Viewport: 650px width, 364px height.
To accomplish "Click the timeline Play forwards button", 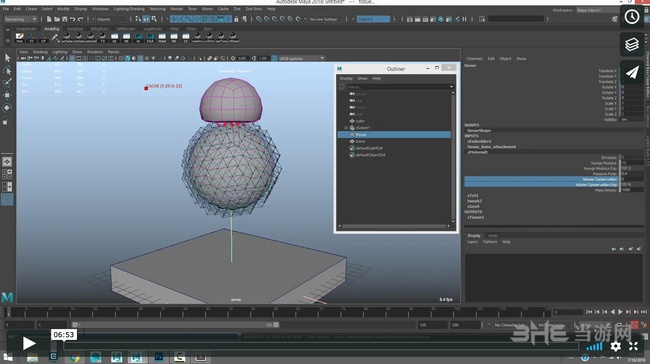I will [x=620, y=312].
